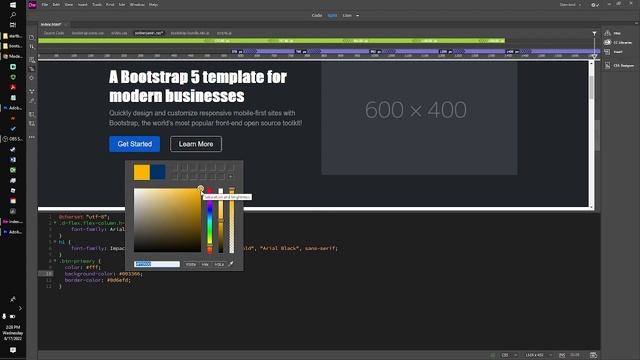The width and height of the screenshot is (640, 360).
Task: Click the saturation and brightness color field
Action: (x=167, y=220)
